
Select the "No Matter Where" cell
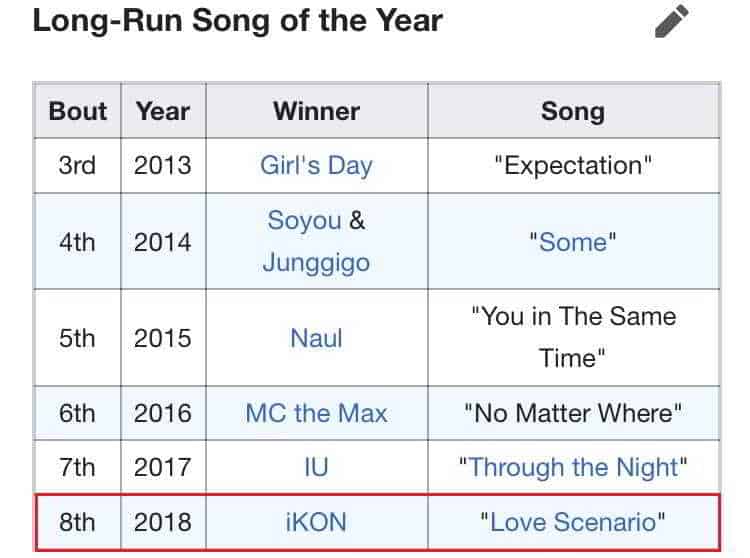pyautogui.click(x=573, y=412)
